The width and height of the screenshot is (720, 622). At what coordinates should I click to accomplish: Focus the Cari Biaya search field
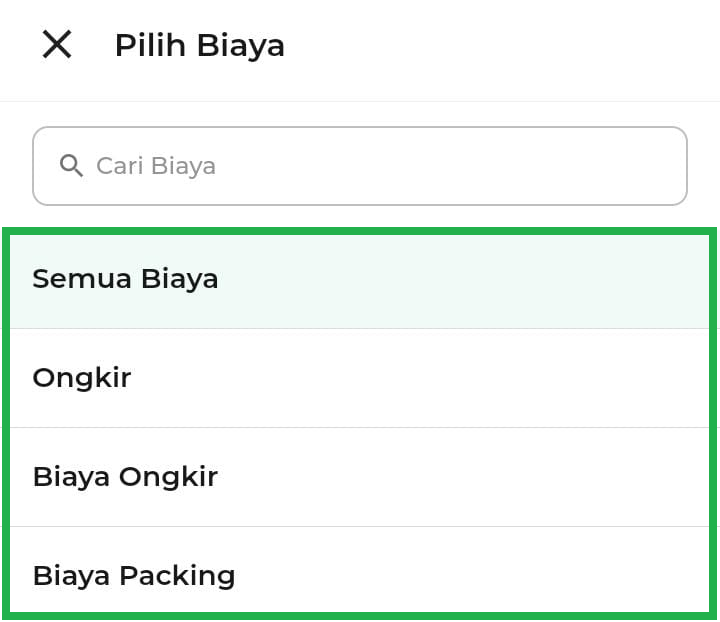tap(360, 166)
